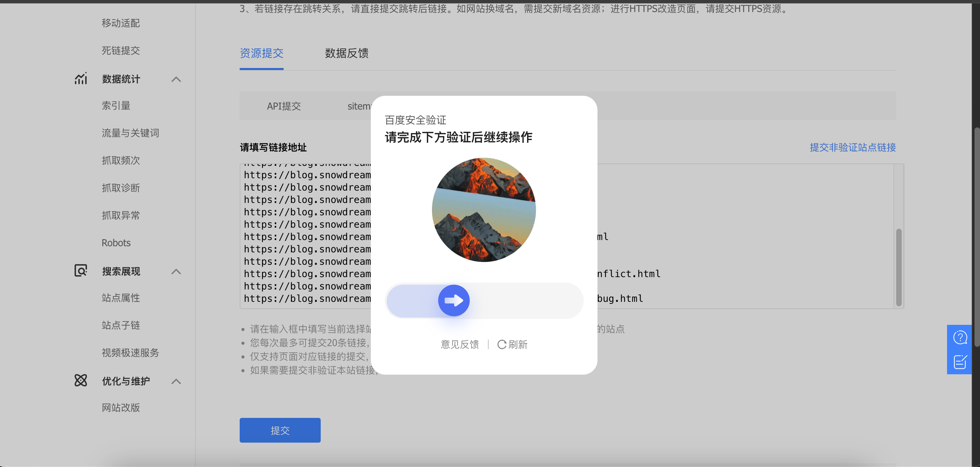Viewport: 980px width, 467px height.
Task: Click 意见反馈 in the verification dialog
Action: pos(459,344)
